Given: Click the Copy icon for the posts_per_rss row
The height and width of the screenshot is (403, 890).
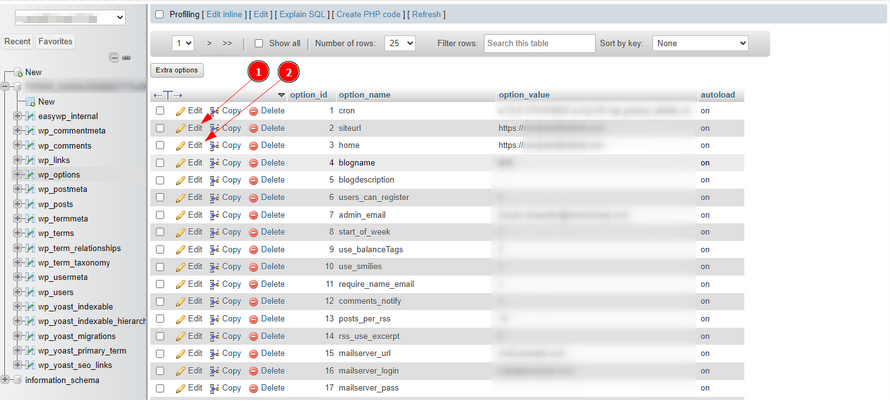Looking at the screenshot, I should [215, 318].
